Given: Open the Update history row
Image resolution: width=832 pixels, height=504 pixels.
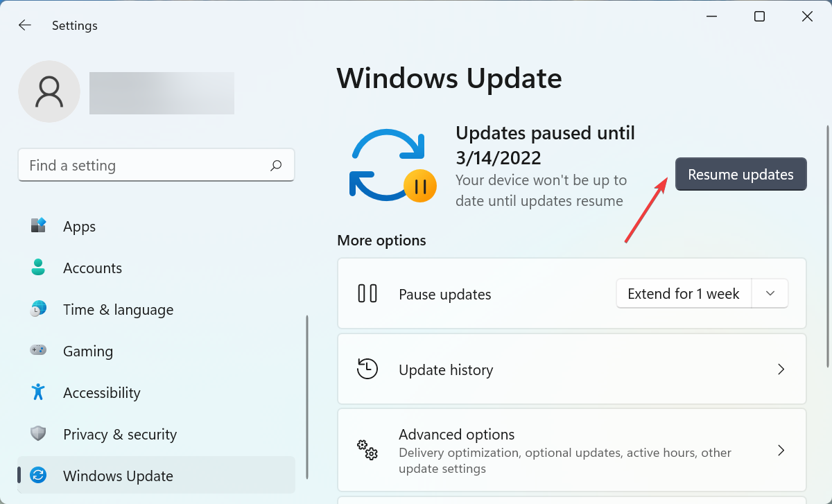Looking at the screenshot, I should click(x=572, y=369).
